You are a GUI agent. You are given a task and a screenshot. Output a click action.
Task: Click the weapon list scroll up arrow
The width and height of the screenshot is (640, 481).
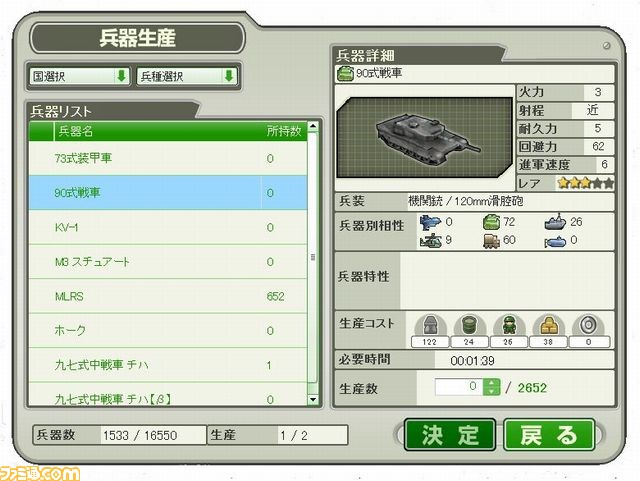313,127
